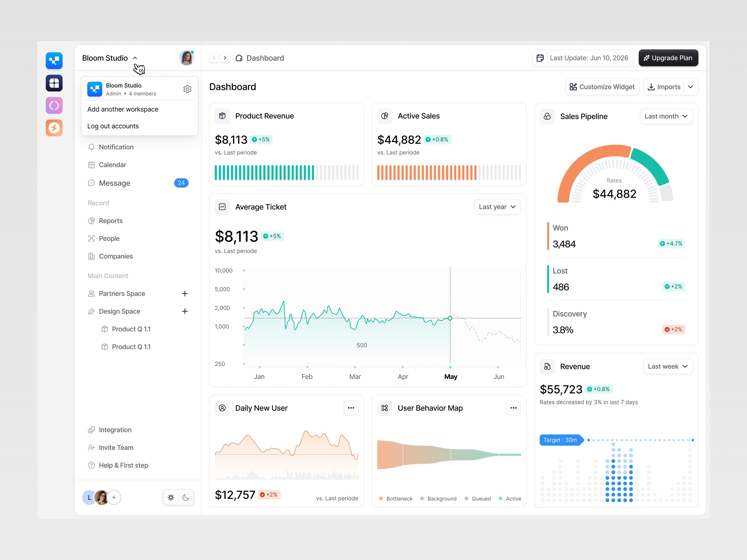
Task: Click the Won +4.7% badge
Action: (x=671, y=244)
